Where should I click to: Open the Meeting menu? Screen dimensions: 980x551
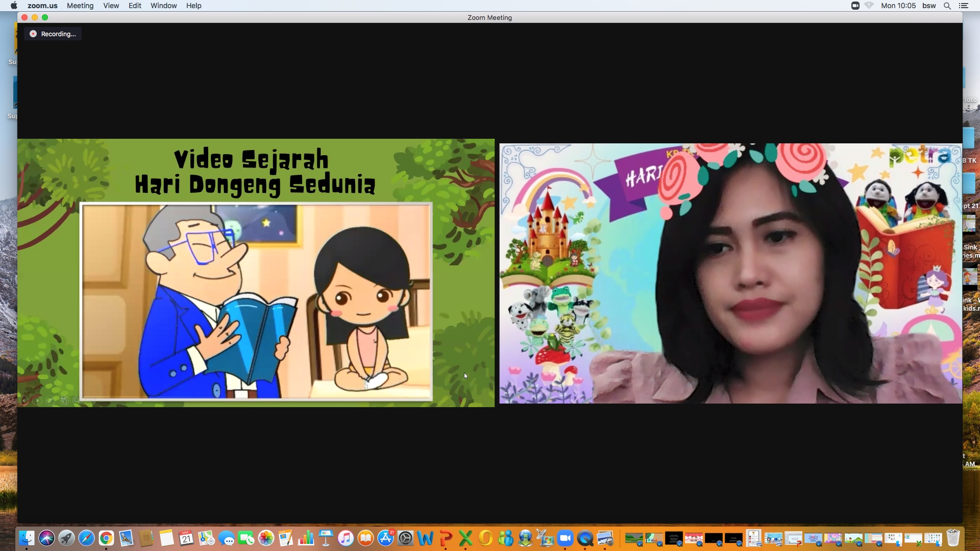click(x=80, y=6)
